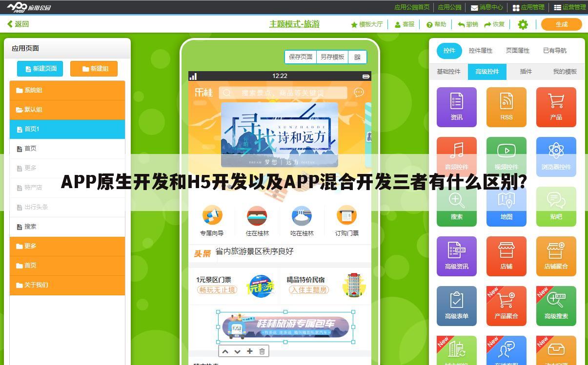The height and width of the screenshot is (365, 588).
Task: Add the 产品 product widget
Action: [x=556, y=107]
